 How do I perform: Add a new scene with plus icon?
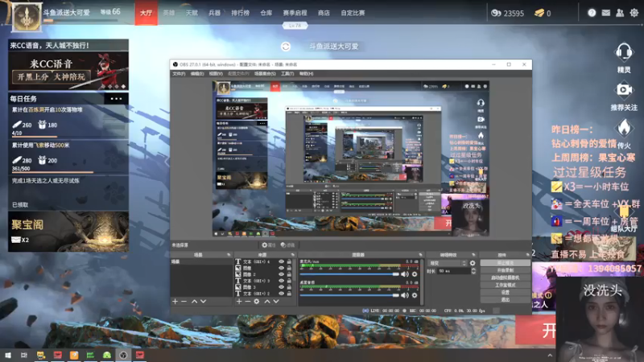(x=175, y=301)
